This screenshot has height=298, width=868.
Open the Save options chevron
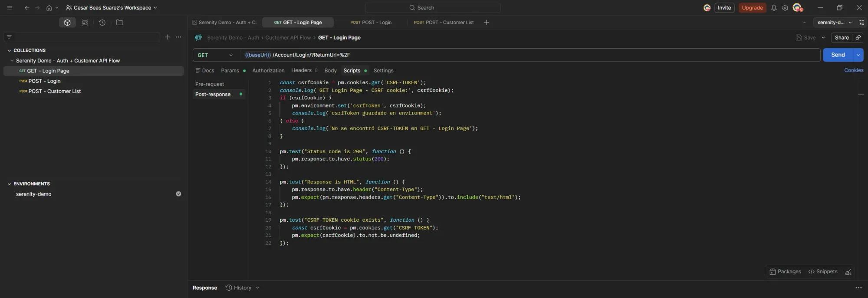[x=823, y=38]
